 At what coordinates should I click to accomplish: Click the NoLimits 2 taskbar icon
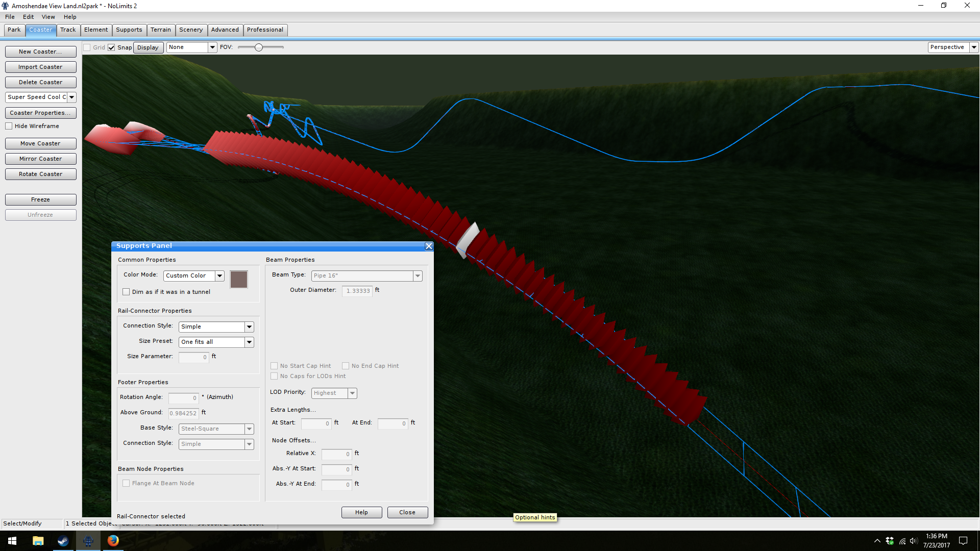point(88,541)
